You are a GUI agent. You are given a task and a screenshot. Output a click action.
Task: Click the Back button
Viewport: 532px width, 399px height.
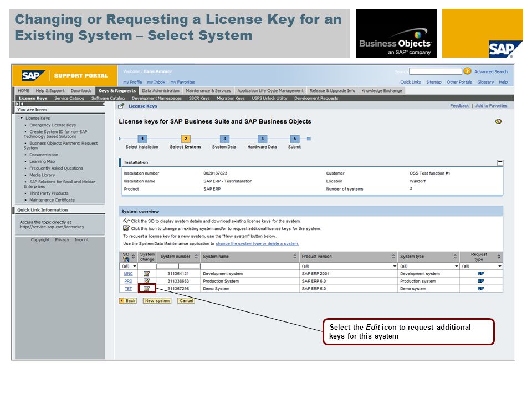pyautogui.click(x=128, y=300)
